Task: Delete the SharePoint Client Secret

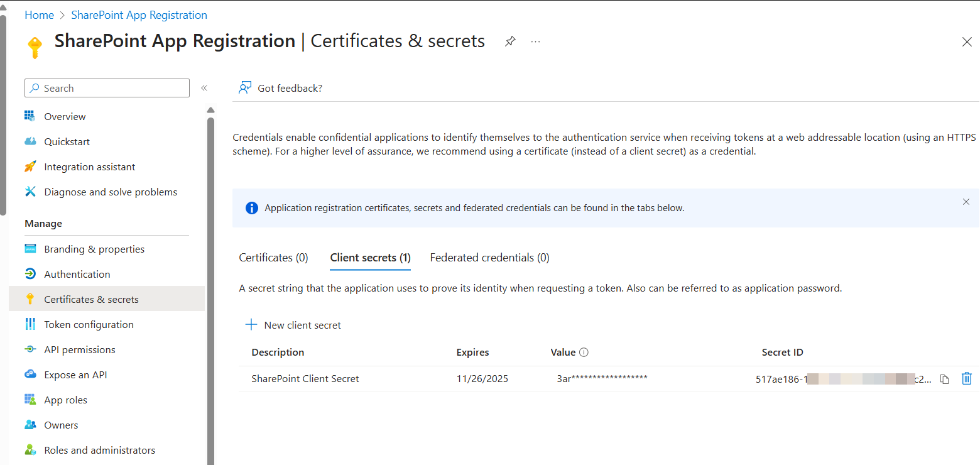Action: 967,378
